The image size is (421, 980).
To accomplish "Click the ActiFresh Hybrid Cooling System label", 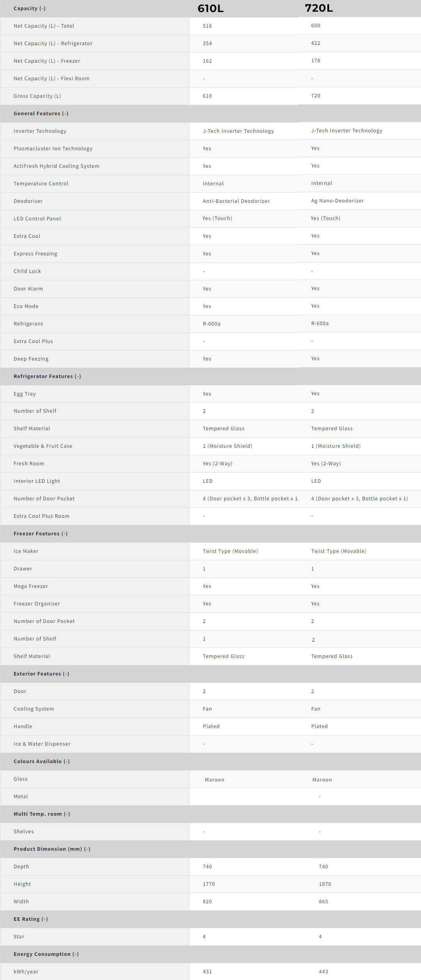I will coord(57,166).
